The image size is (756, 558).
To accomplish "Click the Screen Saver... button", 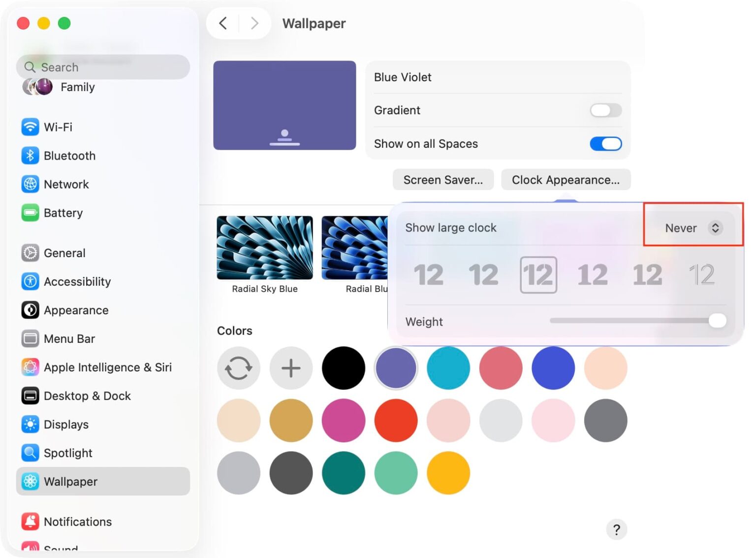I will click(x=443, y=180).
